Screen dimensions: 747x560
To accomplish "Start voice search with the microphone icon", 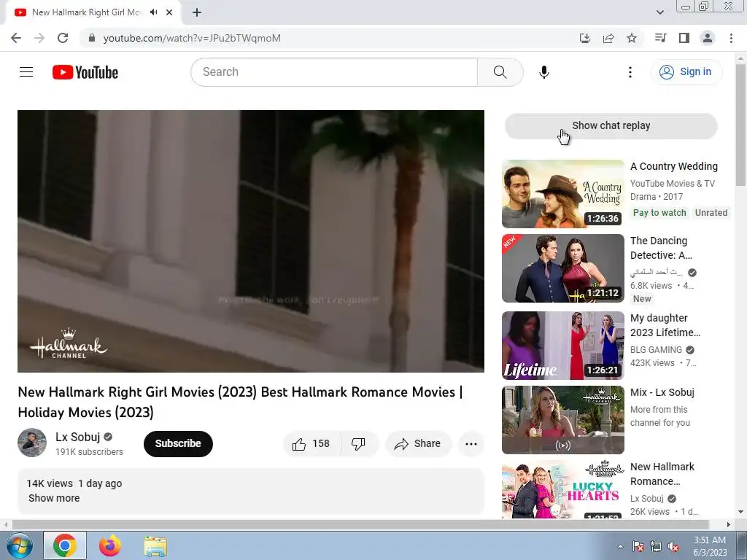I will (x=544, y=72).
